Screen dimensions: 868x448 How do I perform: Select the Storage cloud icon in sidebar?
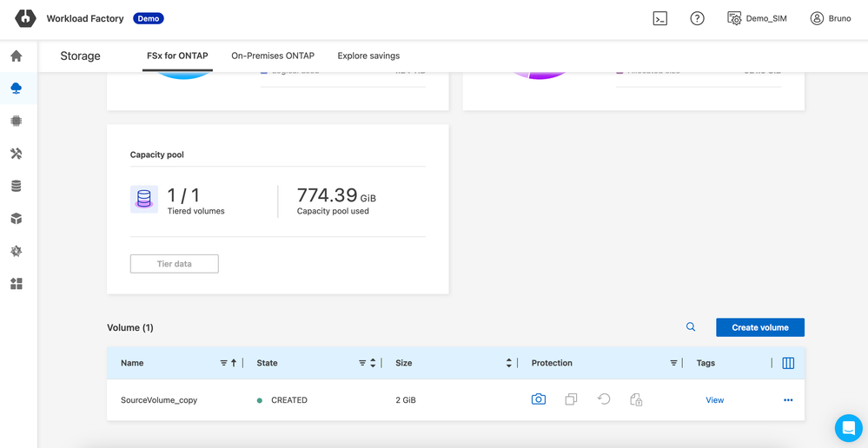pos(17,89)
